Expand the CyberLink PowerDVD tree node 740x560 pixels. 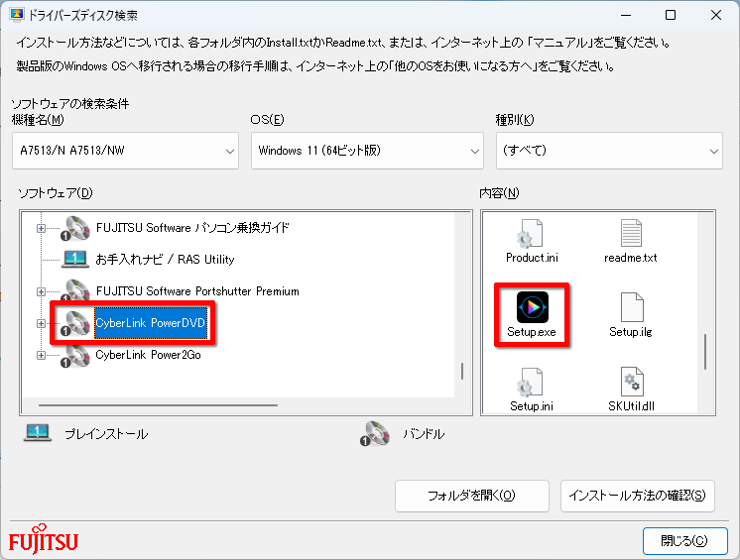pyautogui.click(x=42, y=323)
